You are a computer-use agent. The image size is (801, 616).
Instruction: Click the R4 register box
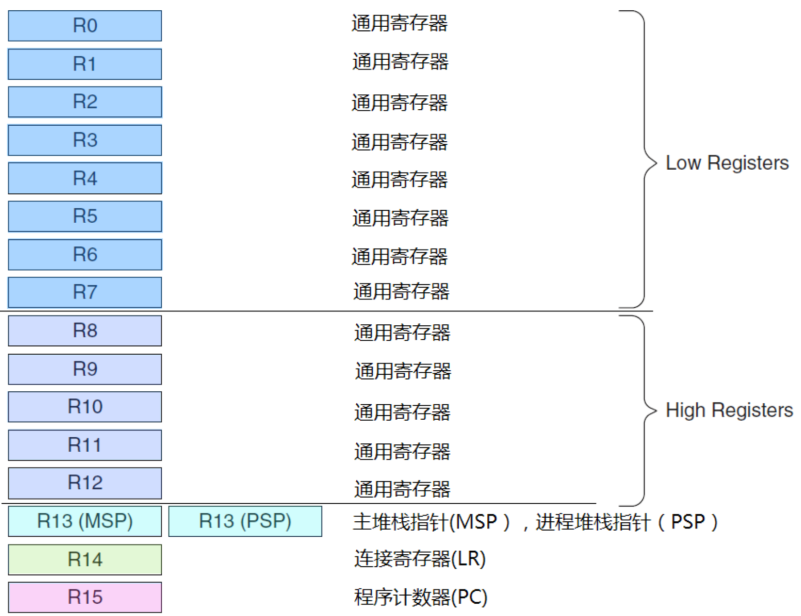point(85,178)
